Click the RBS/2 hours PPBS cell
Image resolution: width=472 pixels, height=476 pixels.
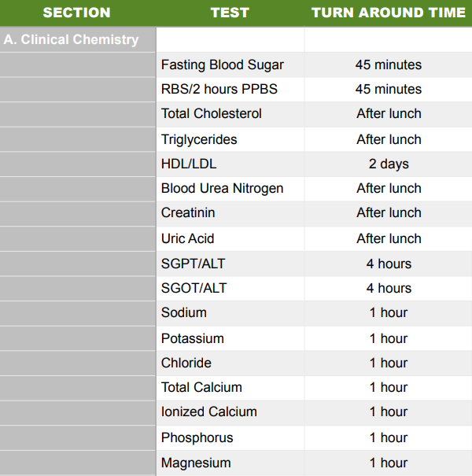(x=218, y=89)
